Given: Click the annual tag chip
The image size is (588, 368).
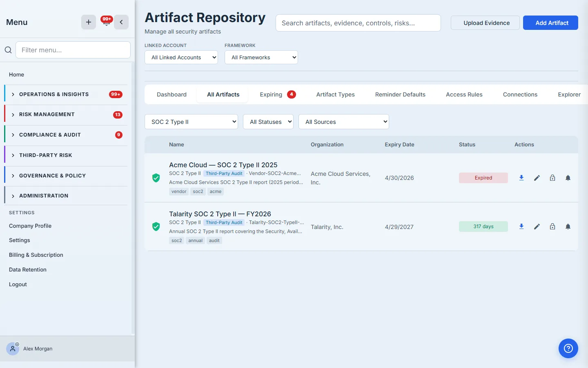Looking at the screenshot, I should (x=195, y=240).
